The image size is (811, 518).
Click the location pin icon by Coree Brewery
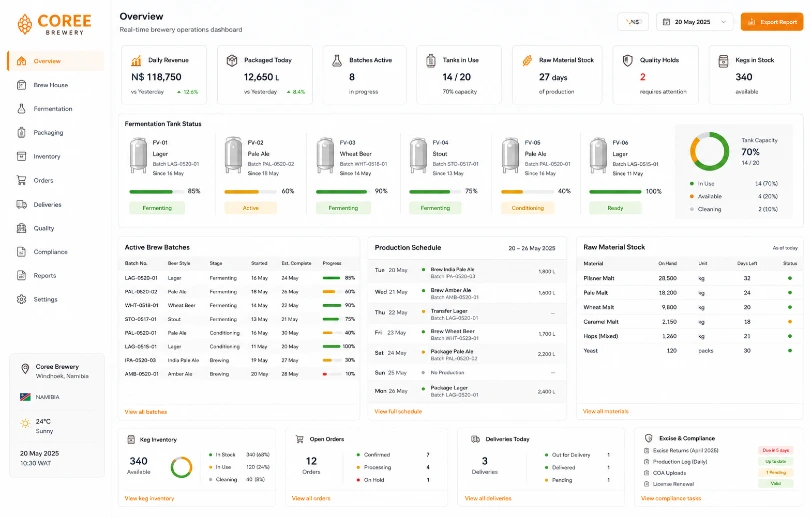[24, 369]
